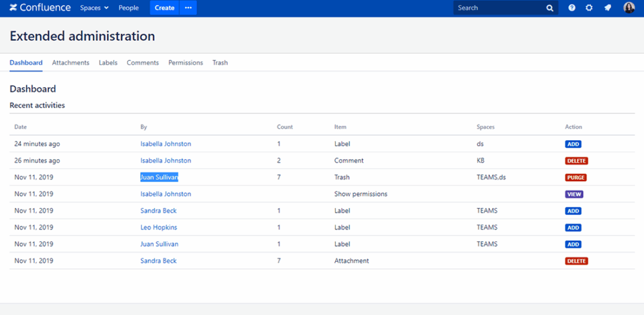Go to the Permissions tab
Screen dimensions: 644x315
(186, 63)
